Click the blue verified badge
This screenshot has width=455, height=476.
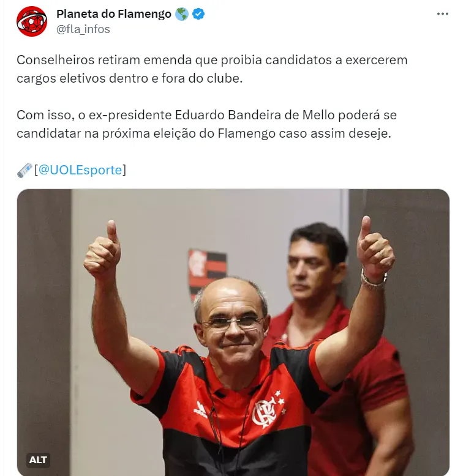[198, 14]
